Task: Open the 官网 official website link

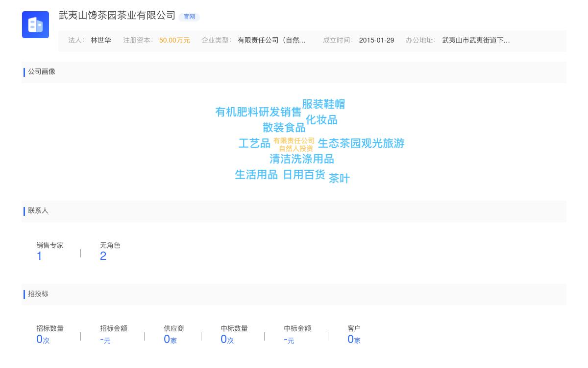Action: [x=189, y=17]
